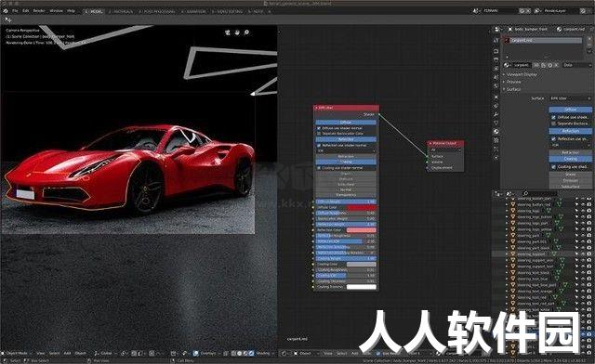The height and width of the screenshot is (364, 595).
Task: Open the Modifiers wrench tab icon
Action: [x=496, y=114]
